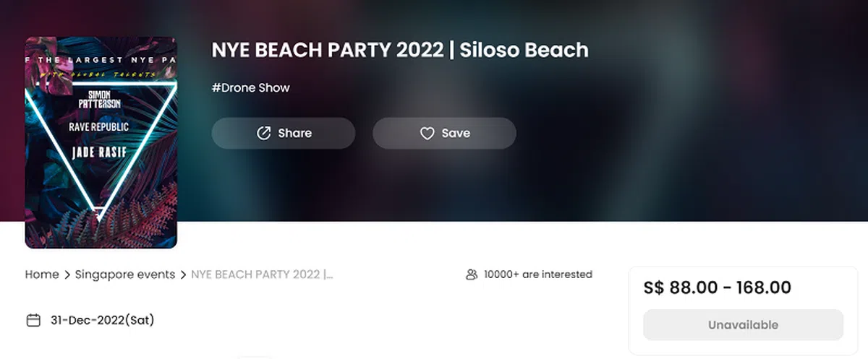
Task: Go to the Home breadcrumb link
Action: (x=42, y=274)
